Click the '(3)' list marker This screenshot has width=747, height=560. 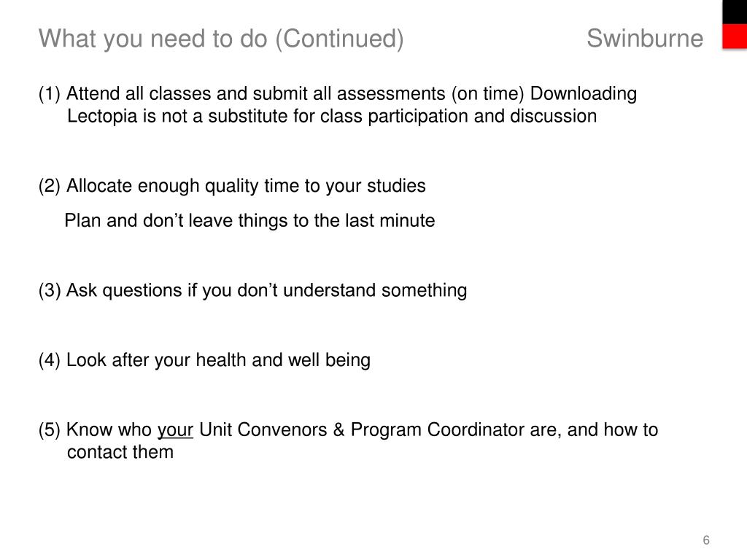(x=50, y=290)
